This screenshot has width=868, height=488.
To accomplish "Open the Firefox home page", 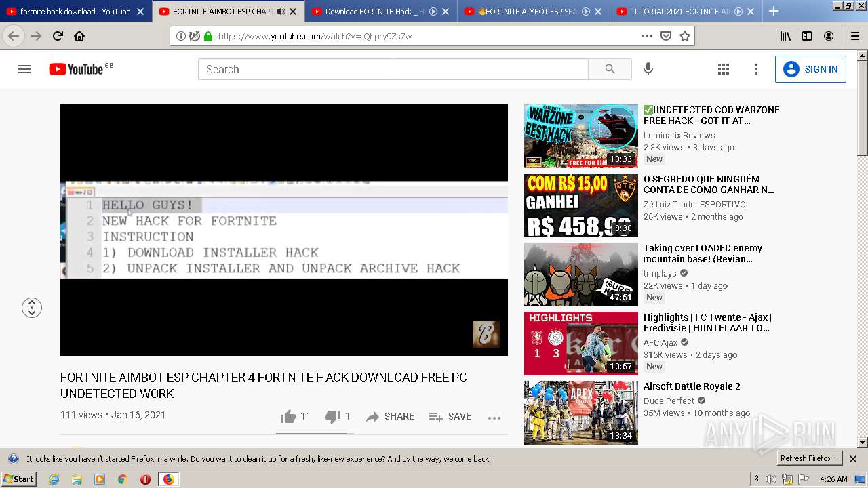I will pyautogui.click(x=79, y=36).
